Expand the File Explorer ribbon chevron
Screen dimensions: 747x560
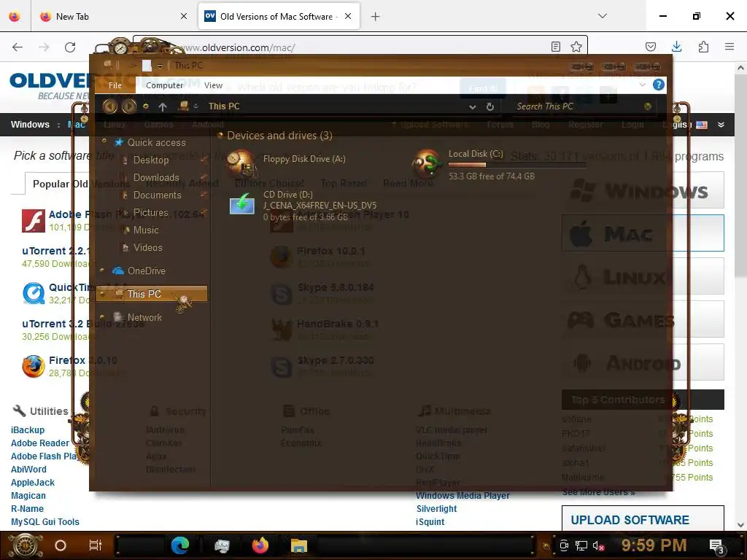pos(643,85)
